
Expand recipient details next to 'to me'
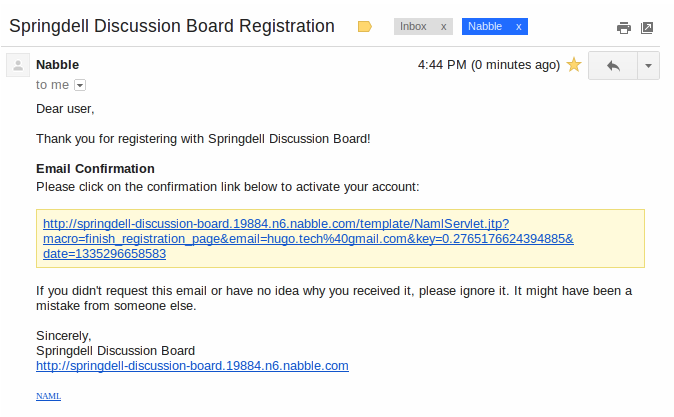pyautogui.click(x=80, y=85)
